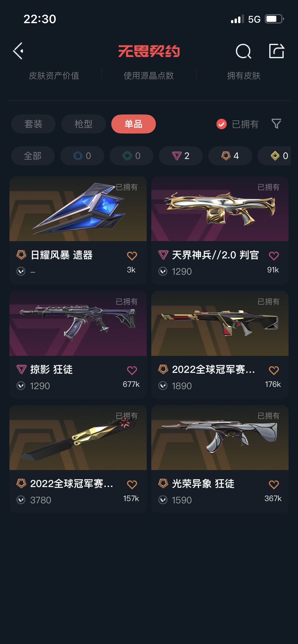Open 光荣异象 狂徒 skin thumbnail
Screen dimensions: 298x644
220,438
